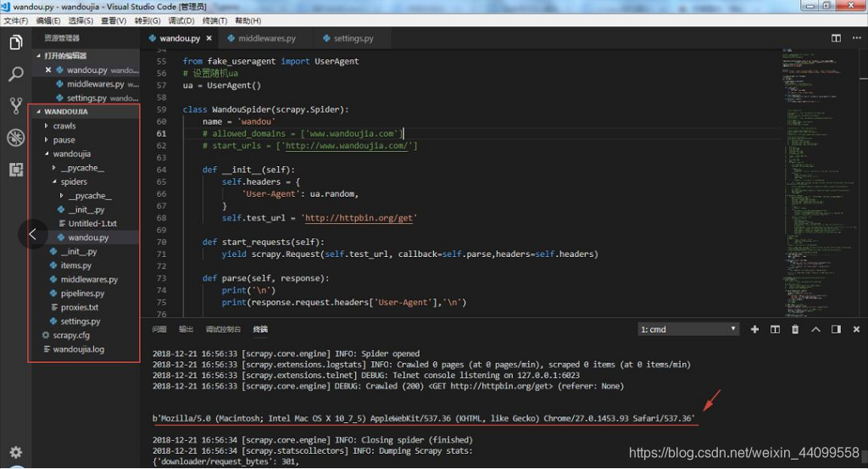The width and height of the screenshot is (868, 469).
Task: Click the terminal scrollbar thumb
Action: tap(864, 456)
